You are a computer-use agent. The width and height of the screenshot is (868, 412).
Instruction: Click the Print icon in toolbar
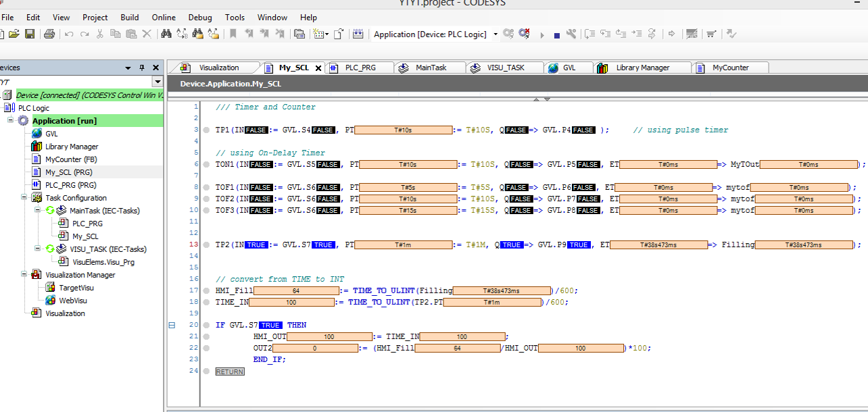tap(49, 34)
